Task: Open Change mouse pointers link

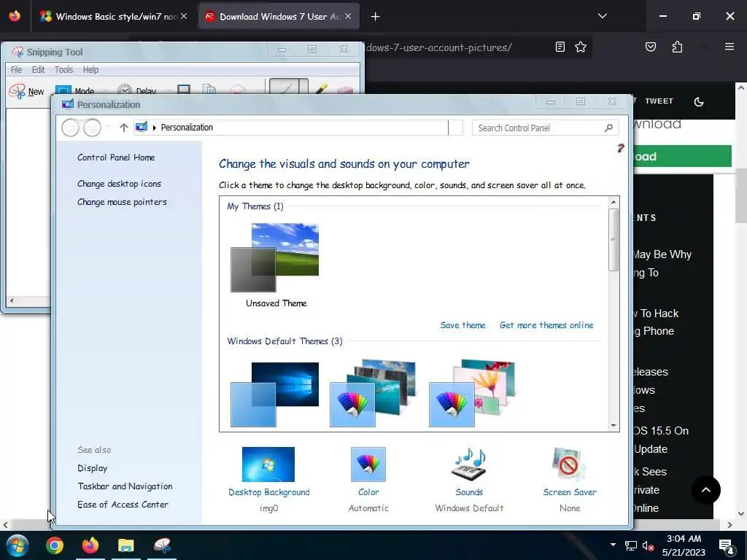Action: pos(122,202)
